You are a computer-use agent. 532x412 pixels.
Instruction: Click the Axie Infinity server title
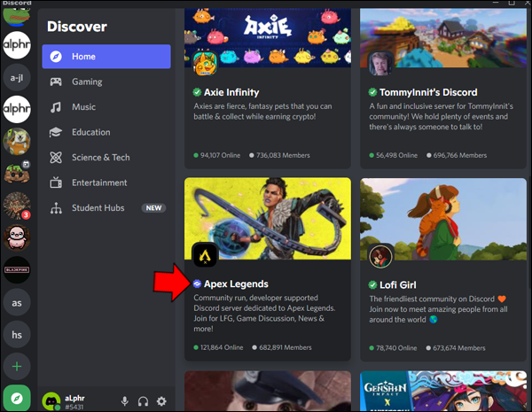click(231, 92)
